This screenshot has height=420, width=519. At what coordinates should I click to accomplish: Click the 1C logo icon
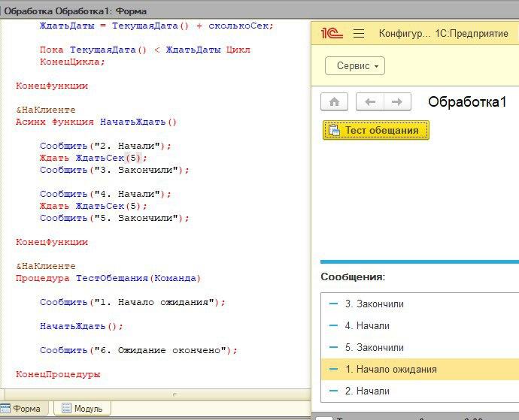point(332,33)
